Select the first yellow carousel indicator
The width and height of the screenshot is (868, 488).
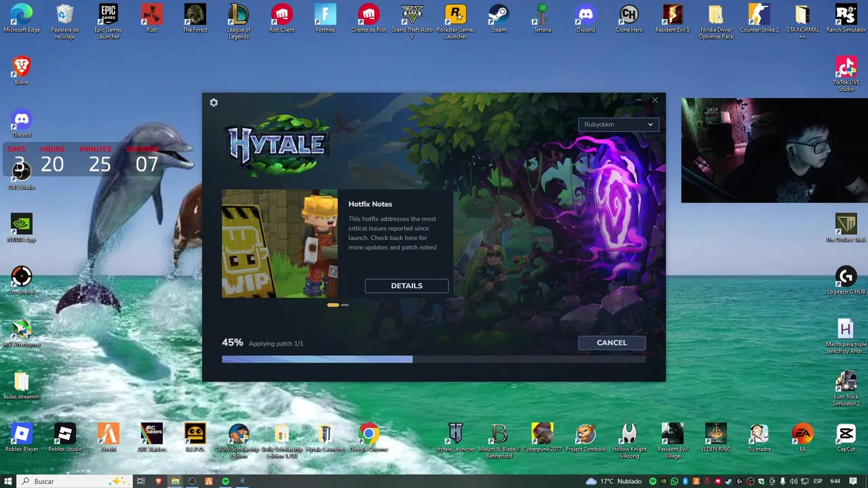(333, 305)
